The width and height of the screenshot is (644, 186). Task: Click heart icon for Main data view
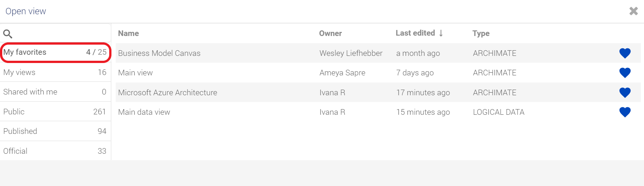pos(625,112)
